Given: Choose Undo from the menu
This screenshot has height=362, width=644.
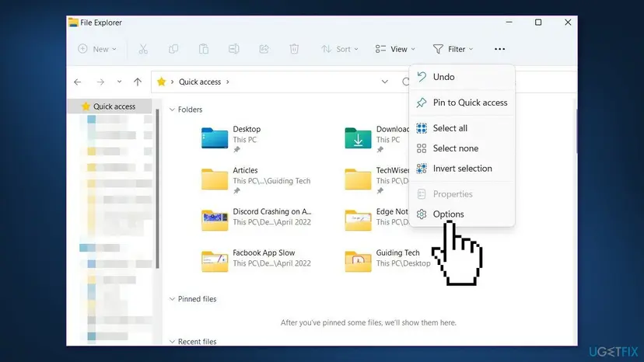Looking at the screenshot, I should (462, 77).
